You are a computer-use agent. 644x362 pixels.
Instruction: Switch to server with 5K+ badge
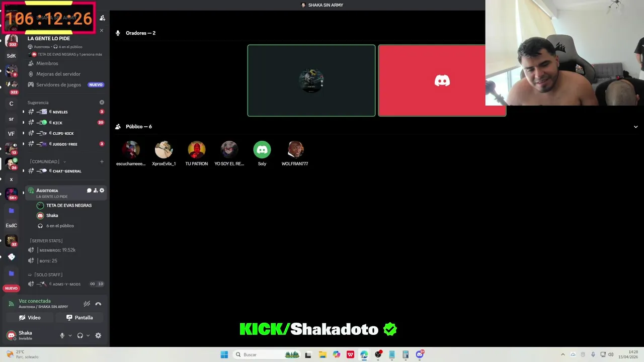click(x=11, y=194)
